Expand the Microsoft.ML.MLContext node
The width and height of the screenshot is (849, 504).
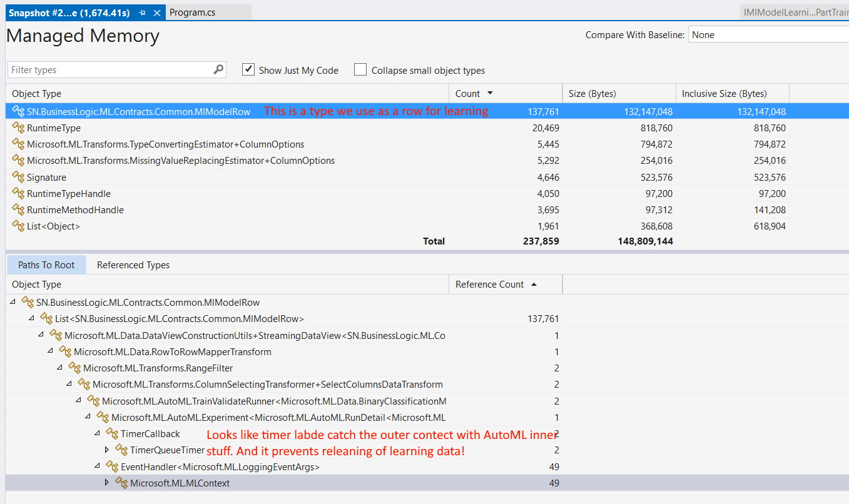pyautogui.click(x=107, y=483)
